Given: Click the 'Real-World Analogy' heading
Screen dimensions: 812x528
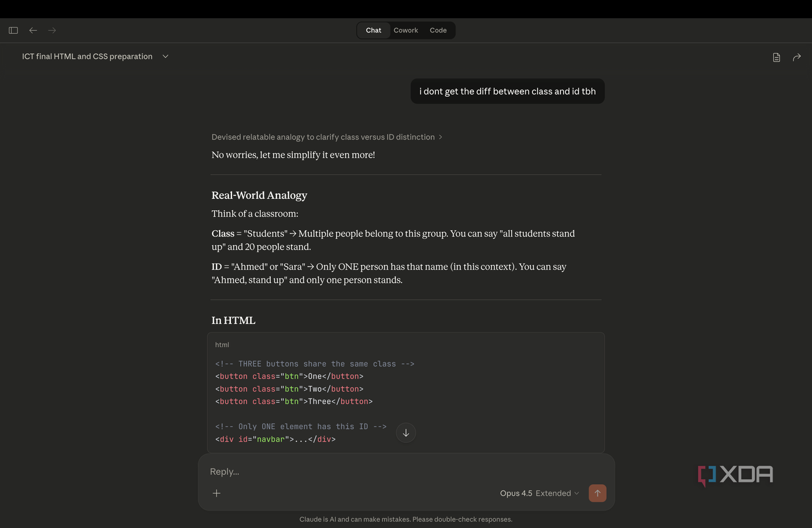Looking at the screenshot, I should point(259,195).
